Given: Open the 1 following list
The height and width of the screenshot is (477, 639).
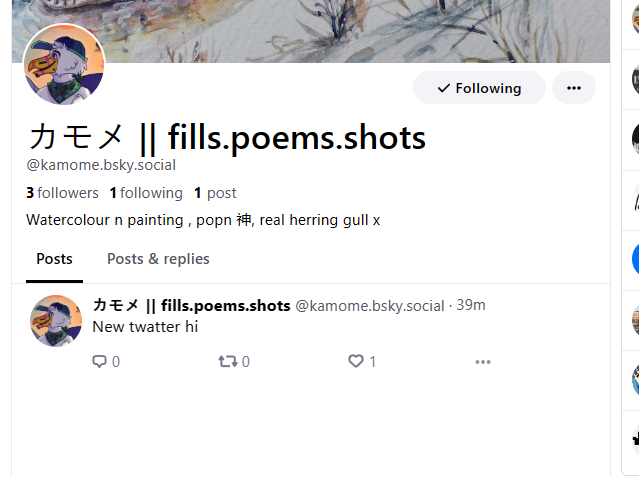Looking at the screenshot, I should tap(146, 193).
